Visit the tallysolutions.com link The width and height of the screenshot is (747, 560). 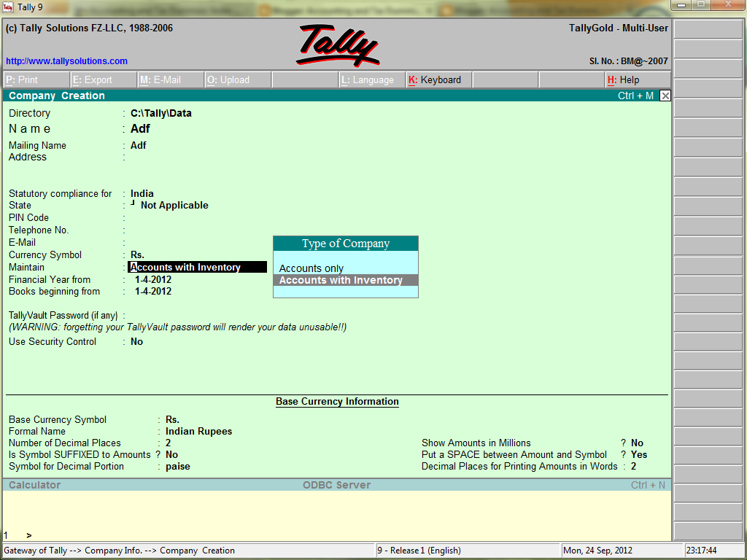coord(66,61)
